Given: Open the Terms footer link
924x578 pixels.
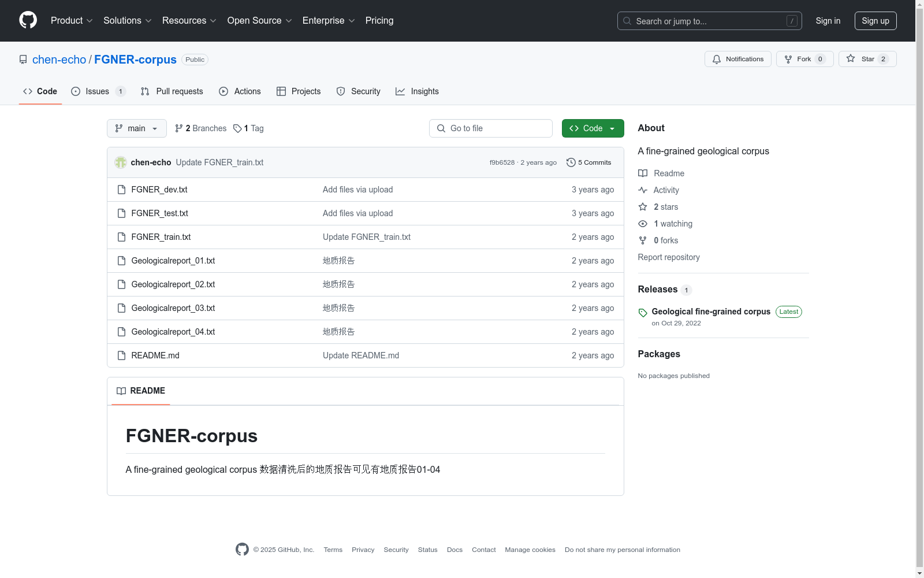Looking at the screenshot, I should (333, 550).
